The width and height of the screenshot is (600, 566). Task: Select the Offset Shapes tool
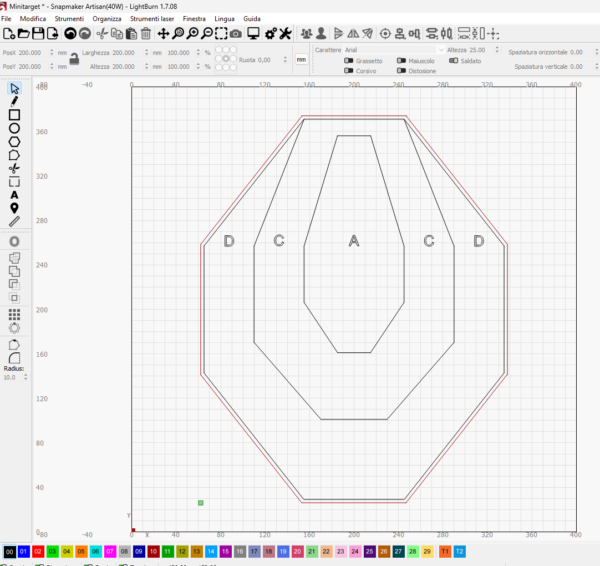point(14,241)
